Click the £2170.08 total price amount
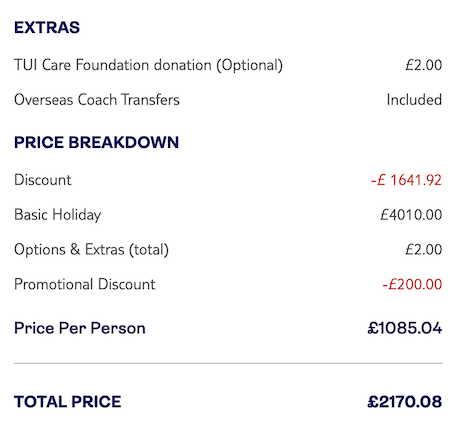This screenshot has width=454, height=446. (x=405, y=402)
